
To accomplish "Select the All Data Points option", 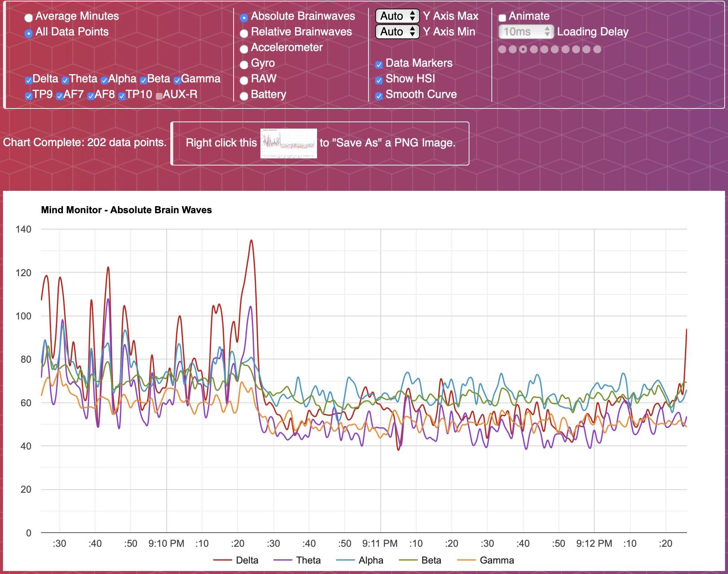I will click(28, 33).
